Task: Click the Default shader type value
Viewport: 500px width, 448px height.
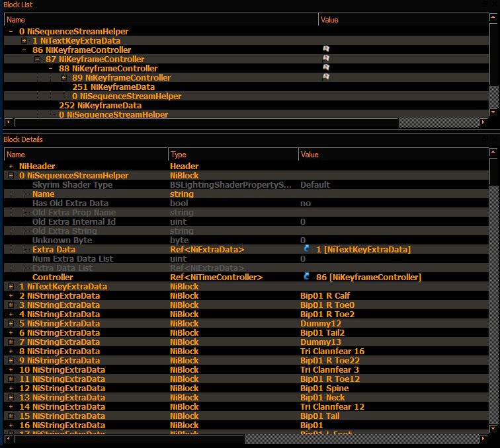Action: (315, 185)
